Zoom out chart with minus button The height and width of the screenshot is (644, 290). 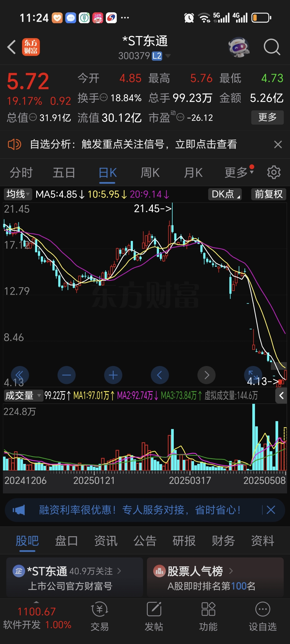(x=66, y=375)
